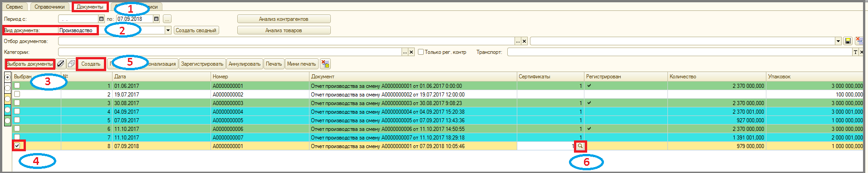The image size is (868, 173).
Task: Toggle Только рег. контр checkbox
Action: [421, 52]
